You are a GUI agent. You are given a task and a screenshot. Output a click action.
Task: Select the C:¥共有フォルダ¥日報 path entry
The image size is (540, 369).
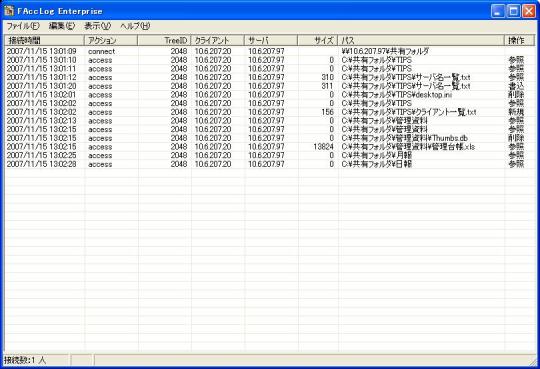377,164
